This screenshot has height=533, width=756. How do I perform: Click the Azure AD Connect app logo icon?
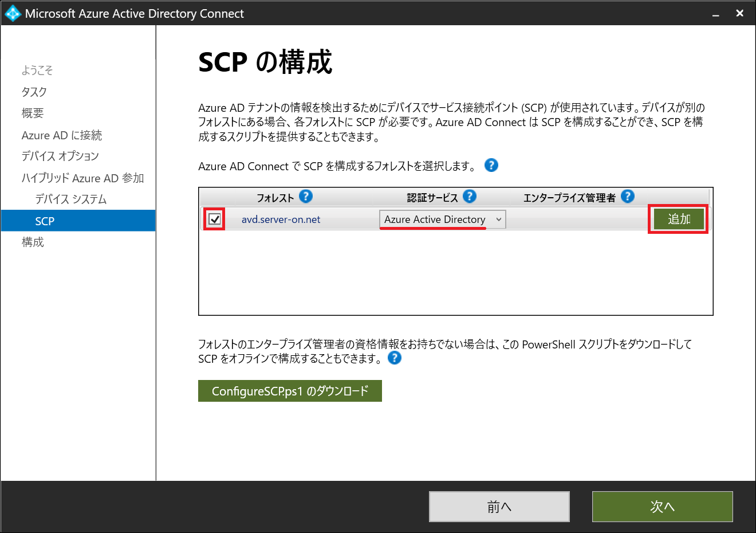(x=12, y=13)
